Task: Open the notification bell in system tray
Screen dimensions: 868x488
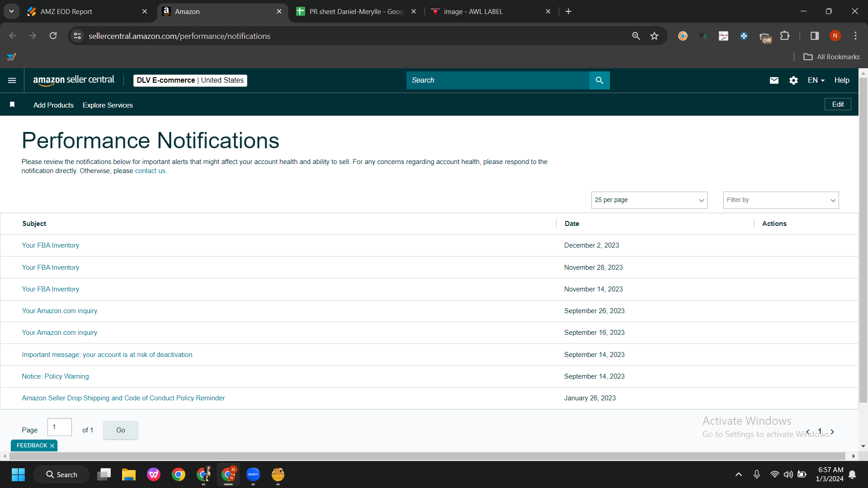Action: coord(852,474)
